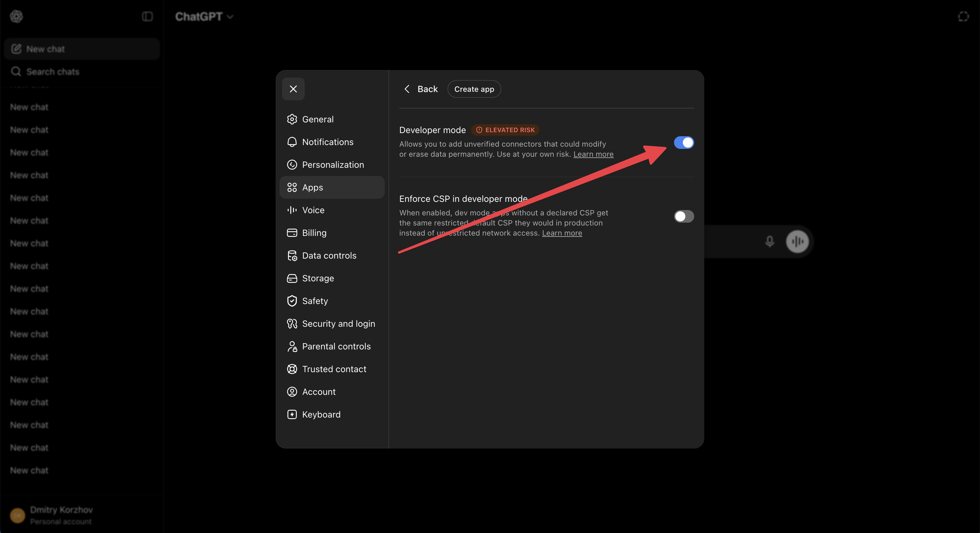980x533 pixels.
Task: Click the Apps grid icon
Action: [x=292, y=187]
